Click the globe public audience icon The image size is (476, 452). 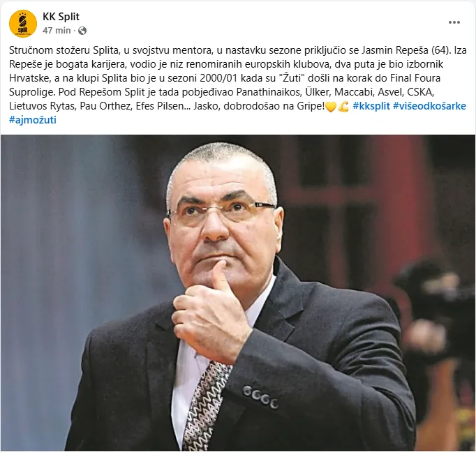pyautogui.click(x=82, y=31)
